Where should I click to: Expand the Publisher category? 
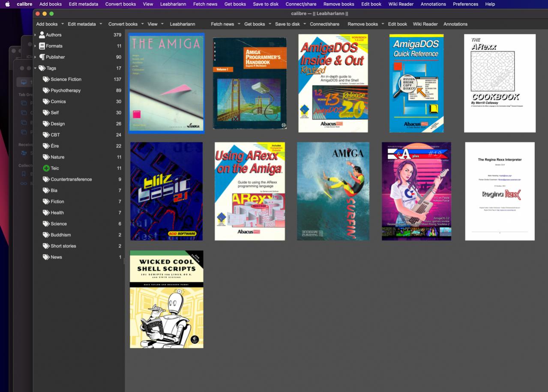35,57
